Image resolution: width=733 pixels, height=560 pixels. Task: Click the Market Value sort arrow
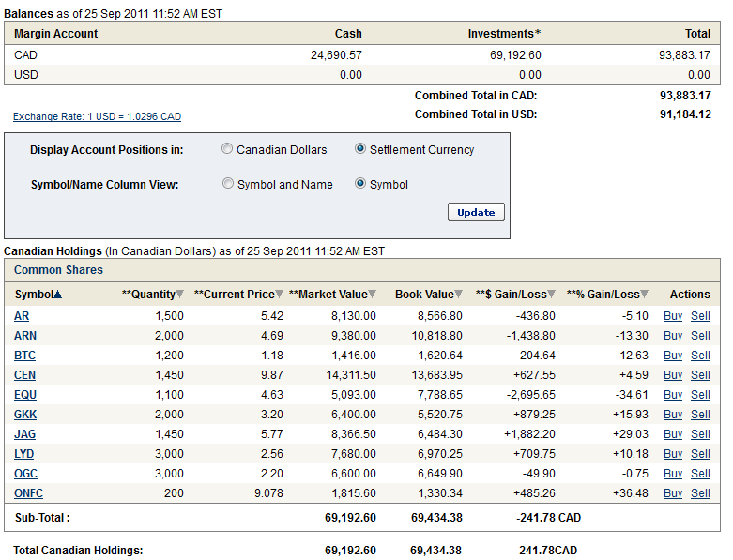[373, 295]
